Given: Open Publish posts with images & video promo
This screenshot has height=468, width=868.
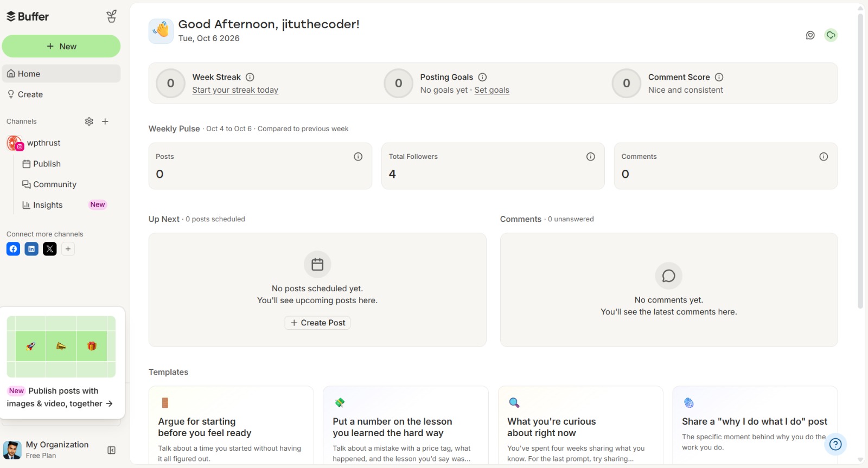Looking at the screenshot, I should [x=60, y=398].
